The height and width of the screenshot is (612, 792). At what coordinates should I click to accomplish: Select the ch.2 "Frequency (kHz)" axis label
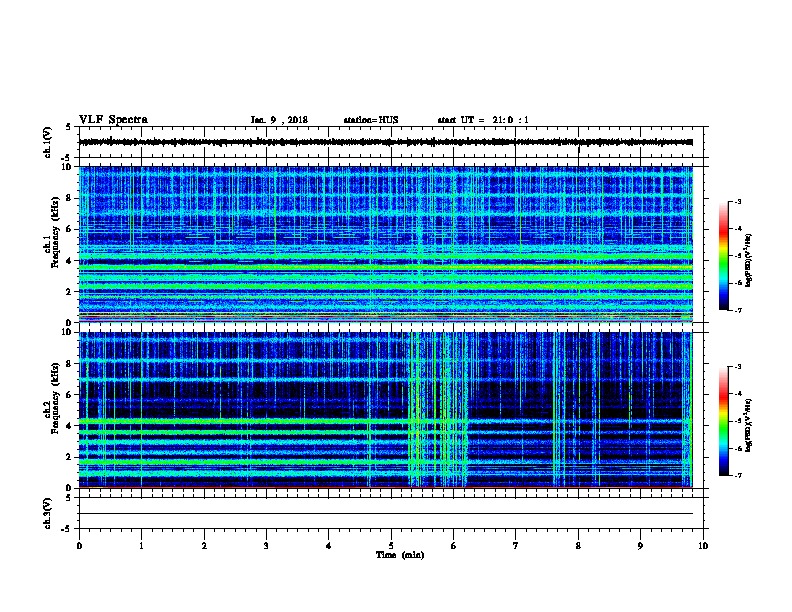click(x=55, y=398)
